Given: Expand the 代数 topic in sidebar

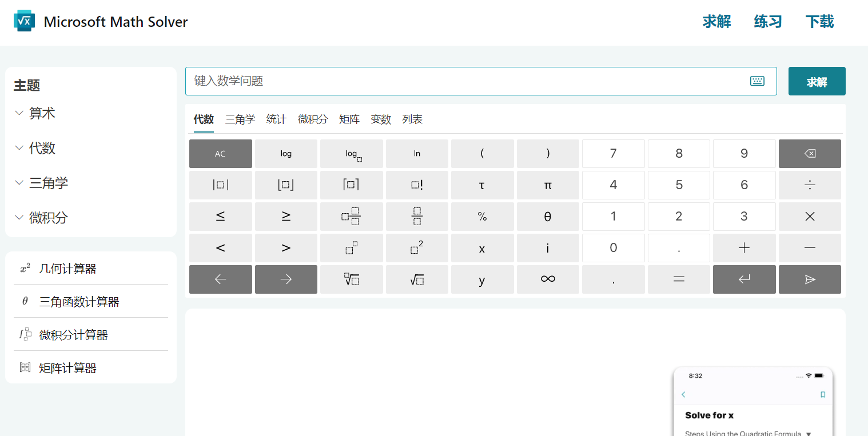Looking at the screenshot, I should click(35, 148).
